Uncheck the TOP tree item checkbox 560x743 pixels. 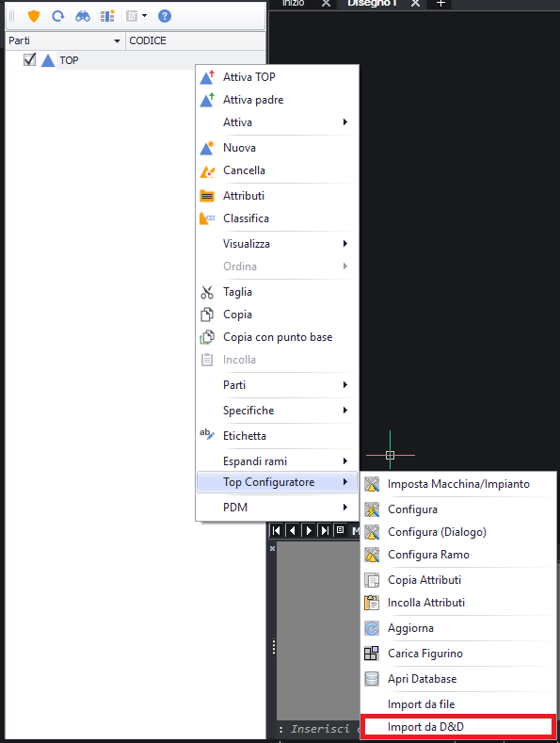click(30, 59)
